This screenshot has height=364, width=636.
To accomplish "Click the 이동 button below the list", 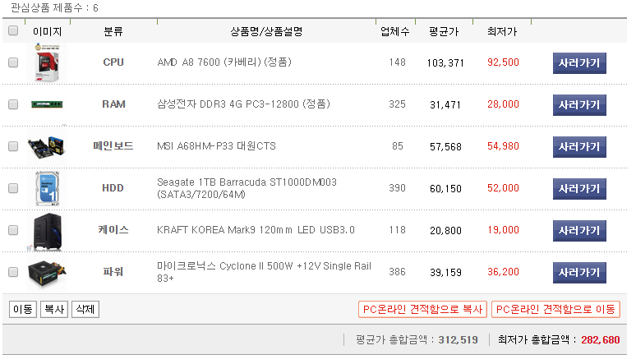I will (x=22, y=310).
